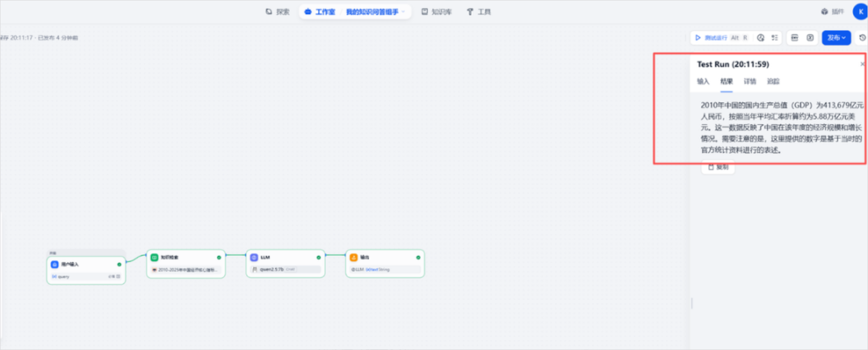Click the purple LLM node icon
Screen dimensions: 868x350
(254, 257)
